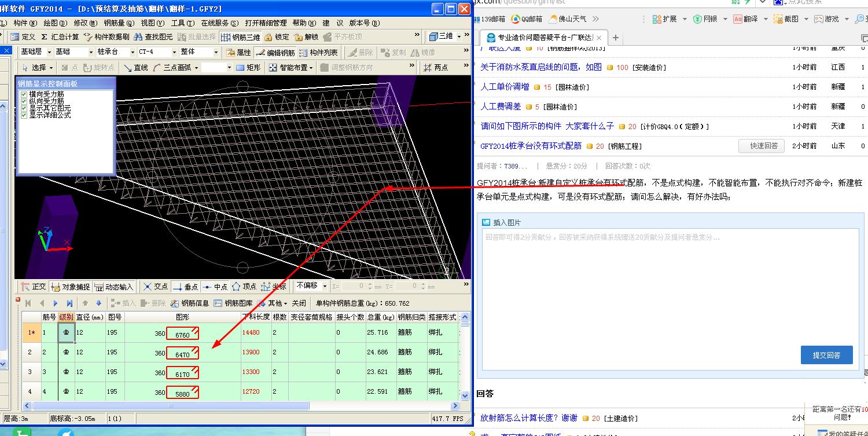Image resolution: width=868 pixels, height=436 pixels.
Task: Open a new browser tab
Action: click(x=616, y=38)
